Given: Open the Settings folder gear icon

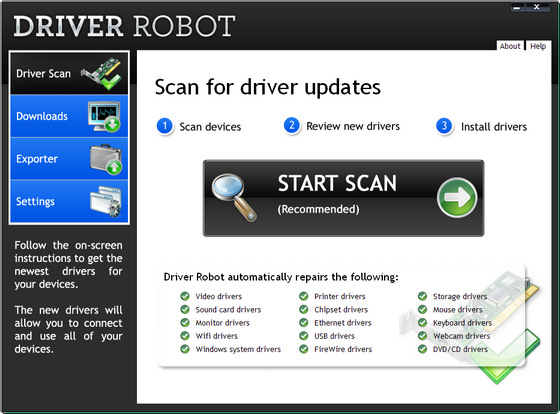Looking at the screenshot, I should coord(106,202).
